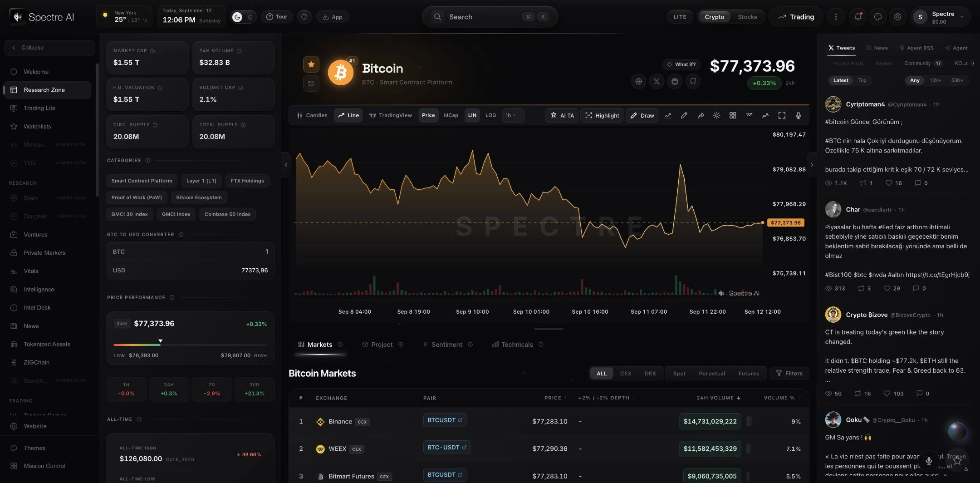
Task: Click the zigzag indicator icon left of fullscreen
Action: point(765,115)
